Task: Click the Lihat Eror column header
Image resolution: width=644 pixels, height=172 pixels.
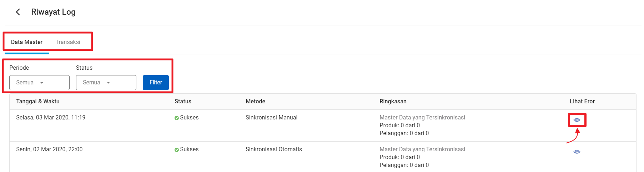Action: click(x=582, y=102)
